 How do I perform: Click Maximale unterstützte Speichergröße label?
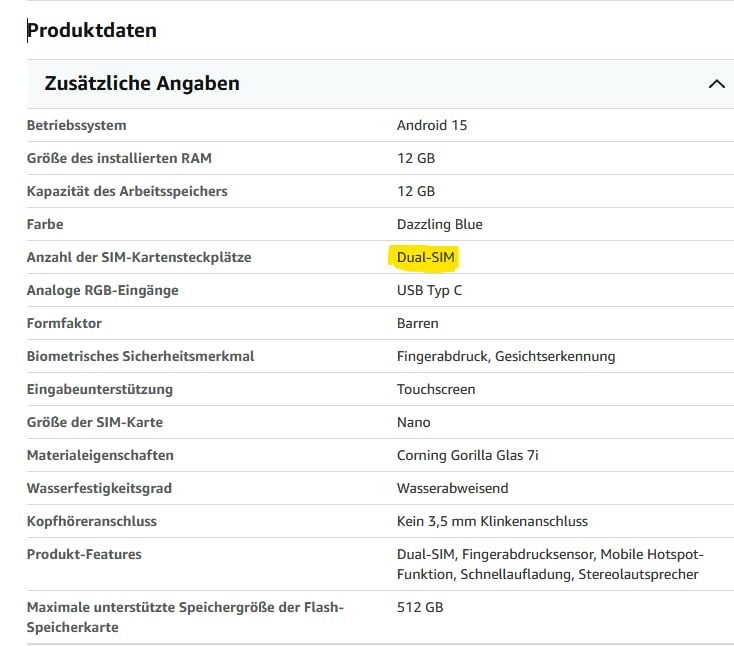point(185,617)
